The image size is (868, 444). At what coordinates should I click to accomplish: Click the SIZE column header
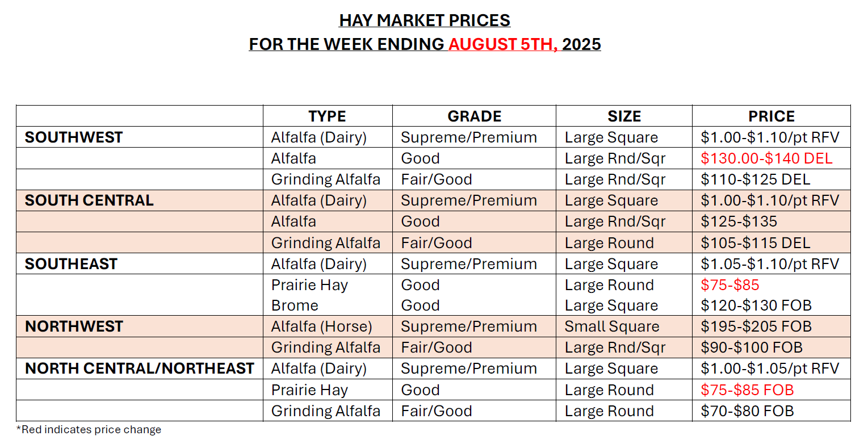[x=624, y=116]
